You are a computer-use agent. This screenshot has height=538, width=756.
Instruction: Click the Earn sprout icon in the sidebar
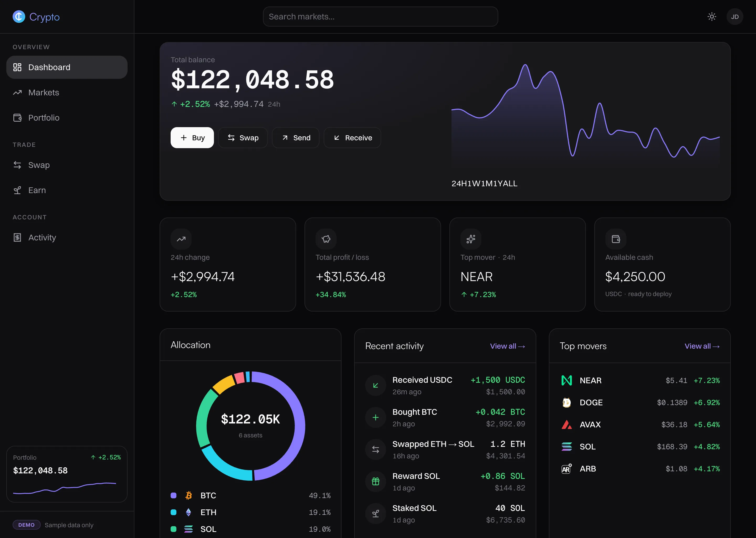click(x=17, y=190)
